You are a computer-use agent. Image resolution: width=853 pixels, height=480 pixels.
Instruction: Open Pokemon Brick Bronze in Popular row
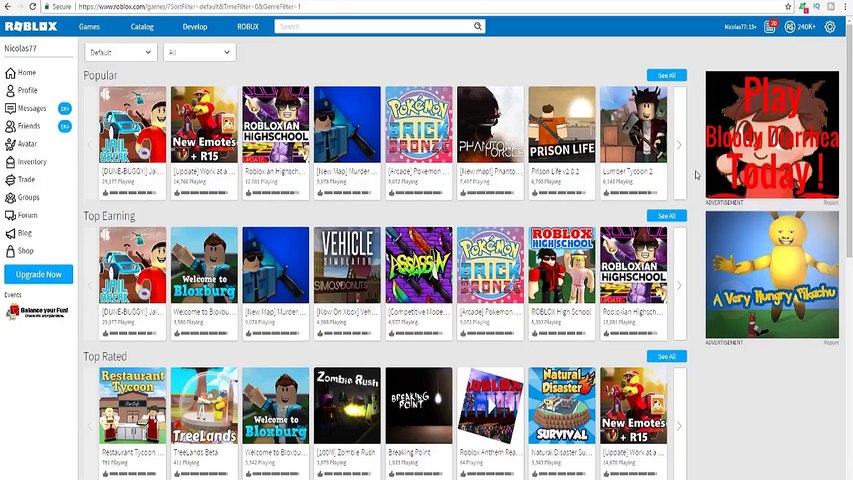(x=419, y=125)
